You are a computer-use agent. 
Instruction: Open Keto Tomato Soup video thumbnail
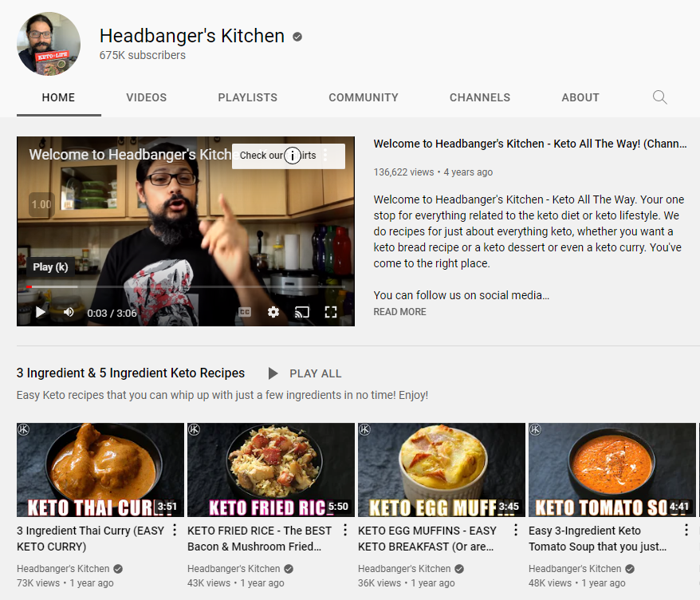612,470
